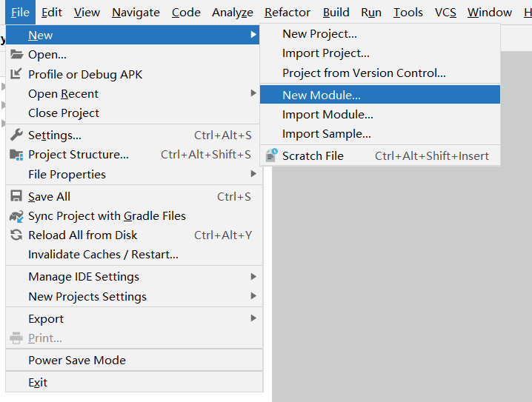Select Invalidate Caches / Restart...

pos(133,254)
